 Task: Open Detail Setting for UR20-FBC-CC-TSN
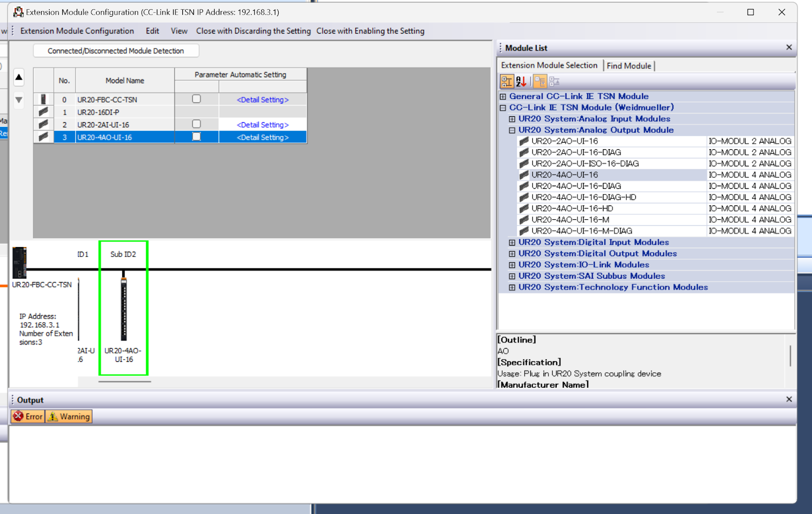262,99
